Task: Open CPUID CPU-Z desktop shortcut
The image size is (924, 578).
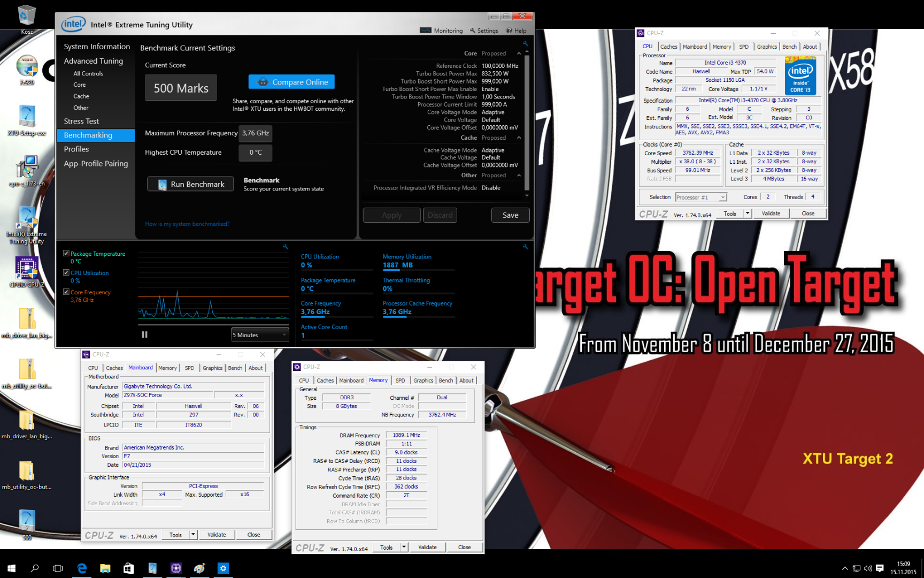Action: tap(27, 272)
